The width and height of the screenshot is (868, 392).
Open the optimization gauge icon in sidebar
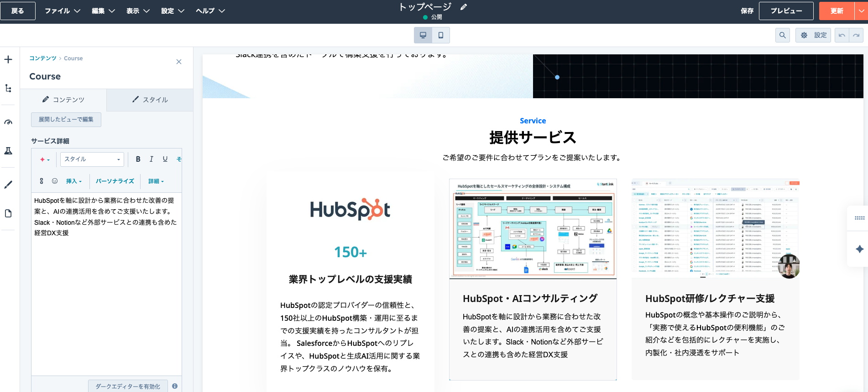click(8, 122)
